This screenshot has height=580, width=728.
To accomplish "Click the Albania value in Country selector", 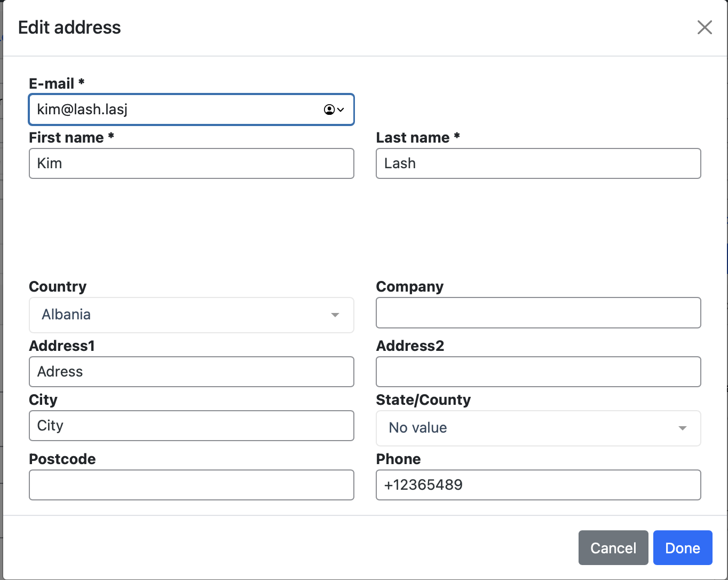I will click(67, 315).
